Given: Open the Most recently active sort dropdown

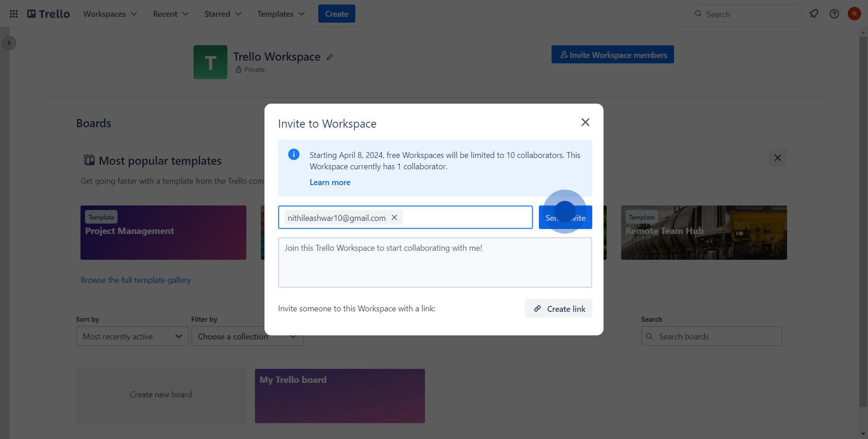Looking at the screenshot, I should tap(132, 337).
